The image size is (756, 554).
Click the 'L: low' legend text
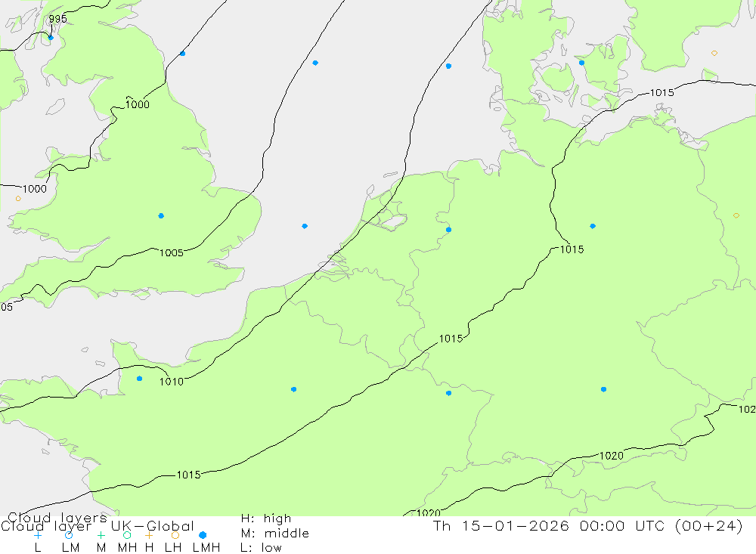[x=261, y=548]
